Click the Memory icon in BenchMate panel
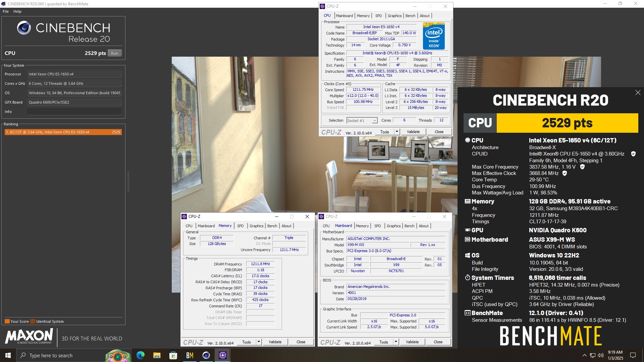 (x=468, y=201)
